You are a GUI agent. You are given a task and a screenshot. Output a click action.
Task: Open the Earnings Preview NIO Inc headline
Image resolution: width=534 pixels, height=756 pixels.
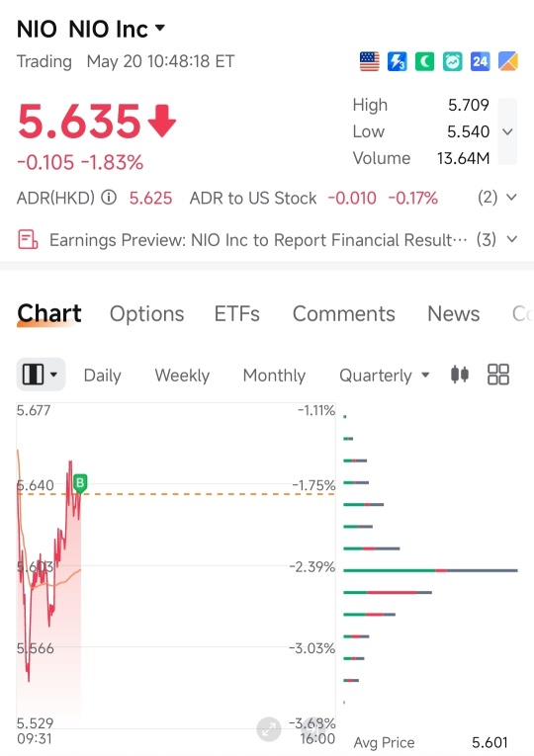[x=258, y=239]
